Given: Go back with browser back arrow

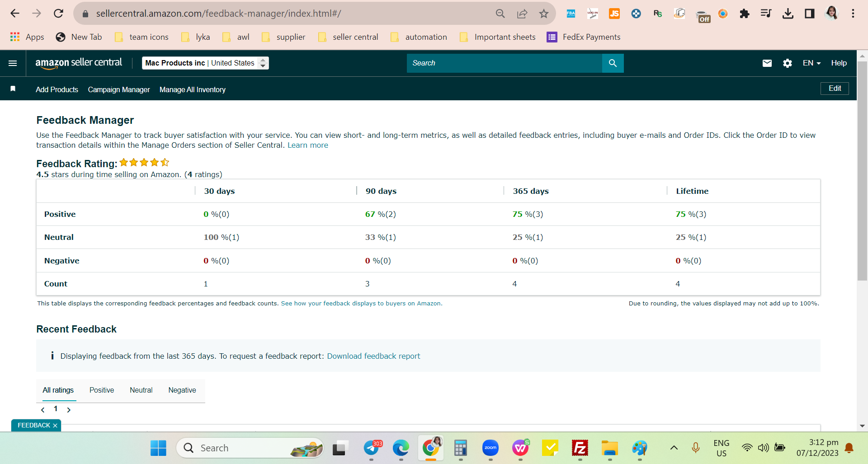Looking at the screenshot, I should [x=15, y=14].
